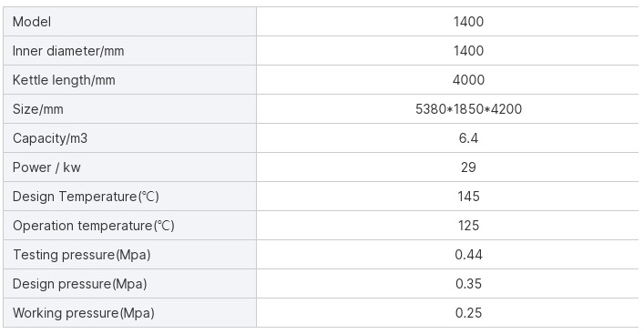
Task: Click the Power / kw label
Action: point(46,167)
